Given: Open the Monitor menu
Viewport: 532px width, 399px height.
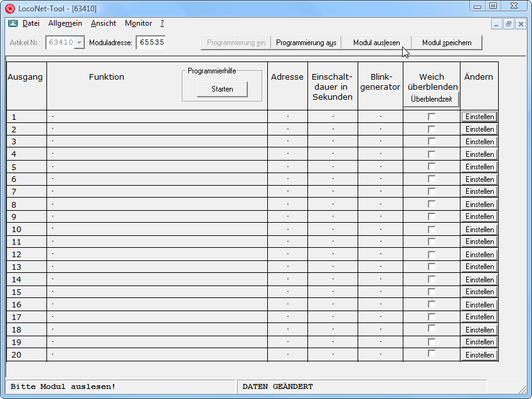Looking at the screenshot, I should pyautogui.click(x=139, y=23).
